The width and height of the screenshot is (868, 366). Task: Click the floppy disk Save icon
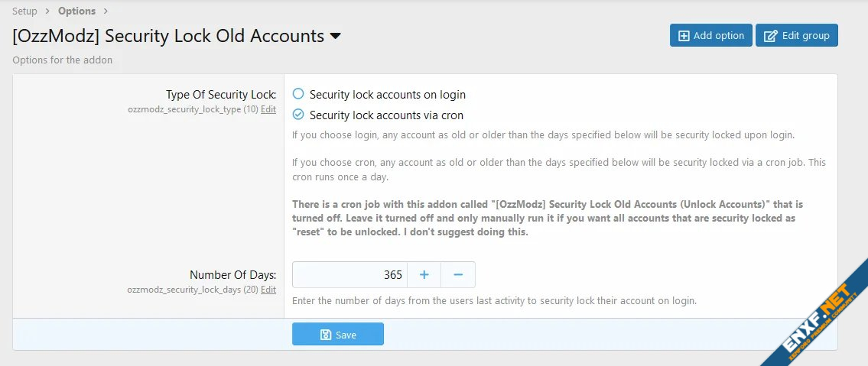point(326,335)
